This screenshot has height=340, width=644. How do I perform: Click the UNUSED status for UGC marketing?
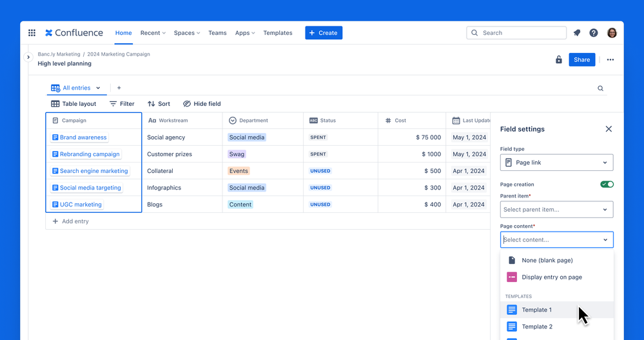pyautogui.click(x=320, y=205)
